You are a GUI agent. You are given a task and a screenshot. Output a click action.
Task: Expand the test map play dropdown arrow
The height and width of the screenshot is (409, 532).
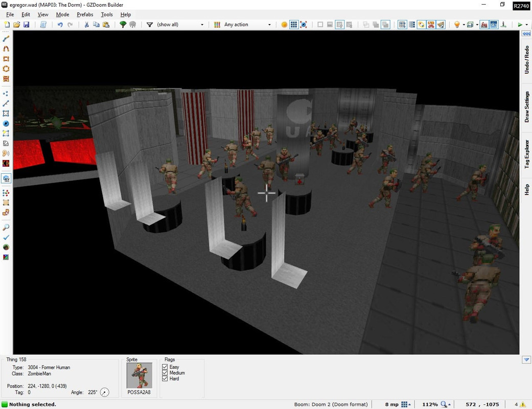click(x=526, y=25)
